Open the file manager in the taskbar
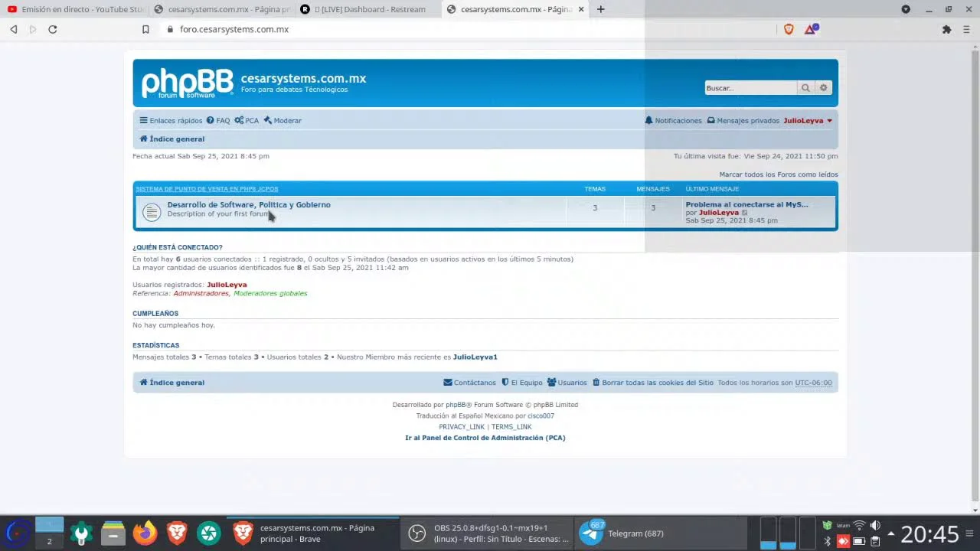980x551 pixels. (113, 533)
